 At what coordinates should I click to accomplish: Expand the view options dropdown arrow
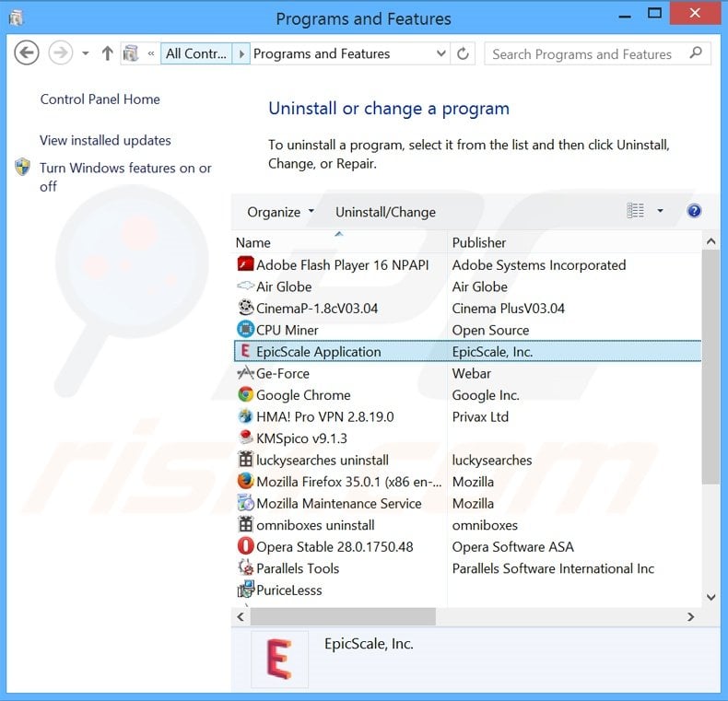click(x=660, y=211)
